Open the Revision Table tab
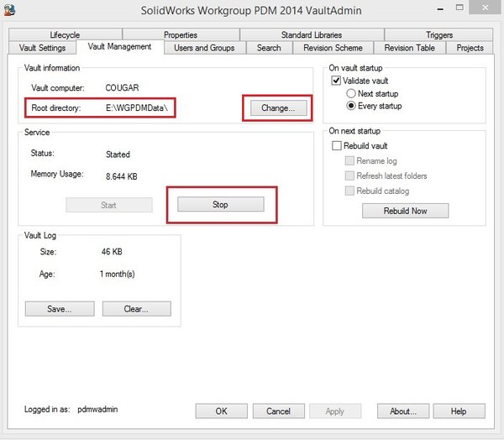The height and width of the screenshot is (440, 504). tap(410, 48)
